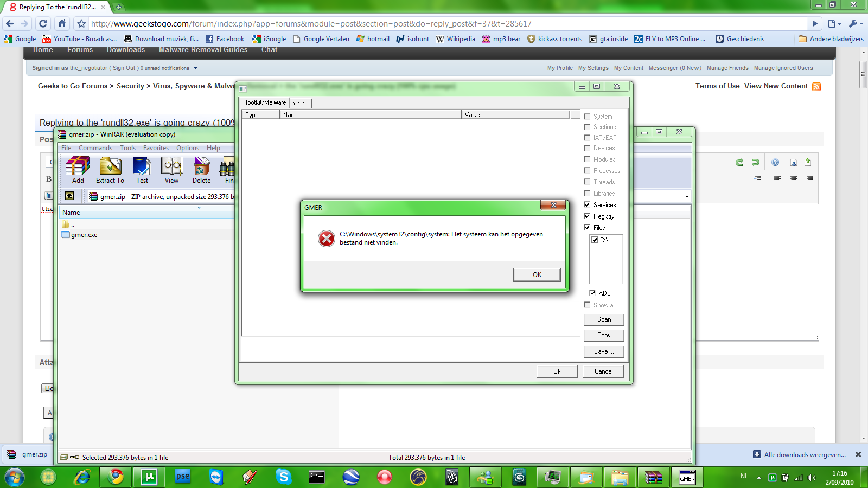Expand the unread notifications dropdown arrow
This screenshot has width=868, height=488.
195,68
